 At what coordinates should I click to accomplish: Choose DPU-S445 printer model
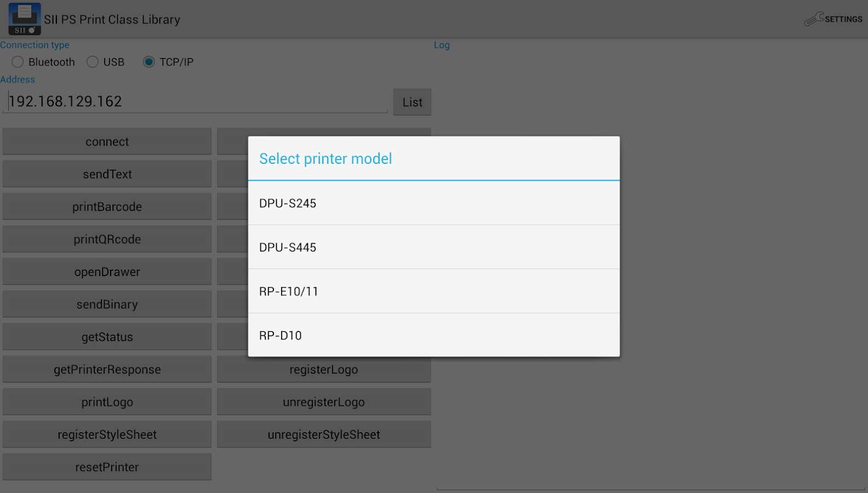click(434, 247)
